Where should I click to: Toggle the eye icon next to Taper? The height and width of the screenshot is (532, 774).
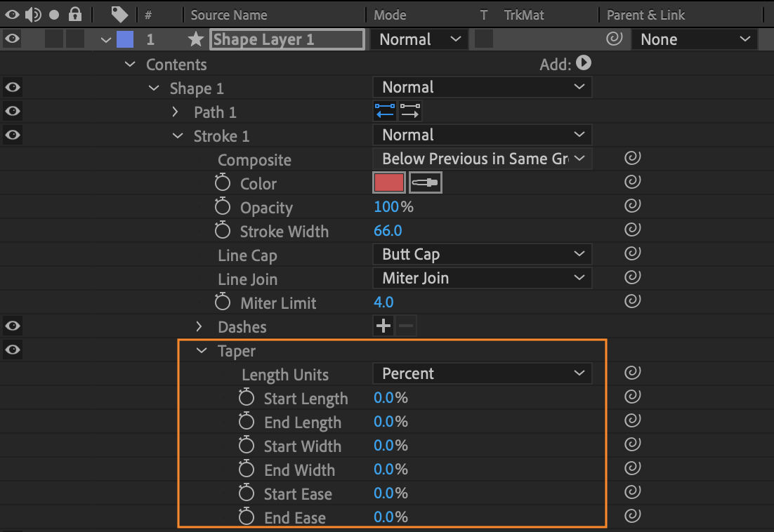(x=11, y=350)
